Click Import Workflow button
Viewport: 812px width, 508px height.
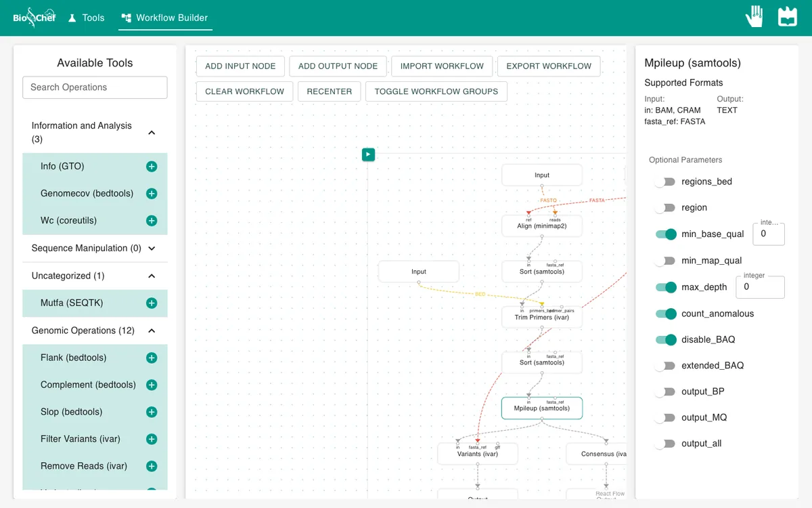pos(442,66)
